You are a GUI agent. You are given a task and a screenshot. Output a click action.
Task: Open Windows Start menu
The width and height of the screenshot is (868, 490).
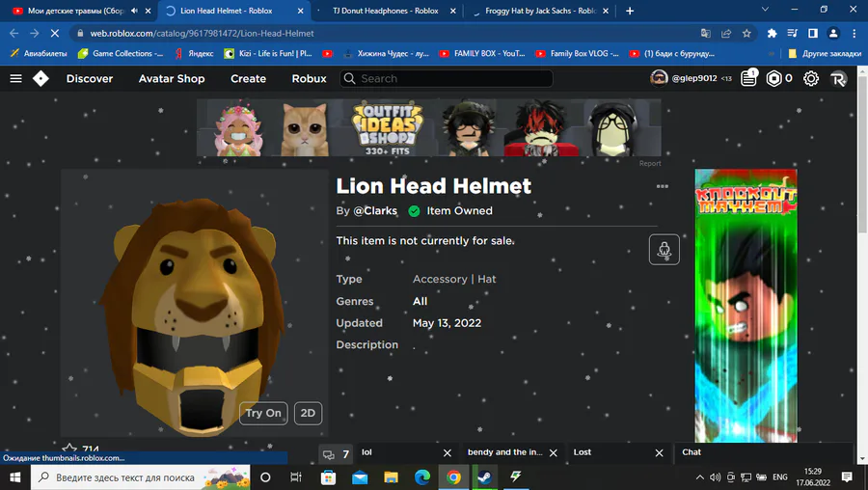click(x=14, y=477)
